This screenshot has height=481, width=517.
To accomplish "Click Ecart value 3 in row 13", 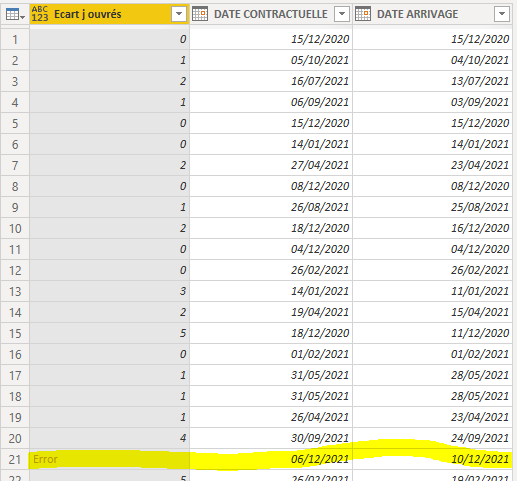I will coord(109,291).
